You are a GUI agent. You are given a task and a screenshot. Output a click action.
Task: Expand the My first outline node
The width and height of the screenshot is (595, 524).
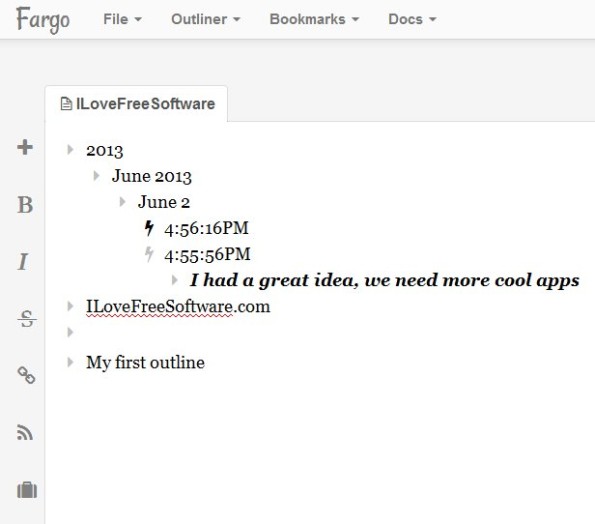pyautogui.click(x=70, y=362)
